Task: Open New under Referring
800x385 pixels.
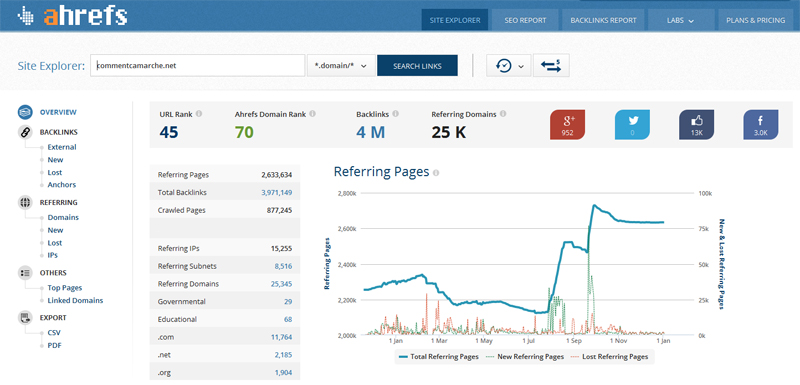Action: click(x=55, y=230)
